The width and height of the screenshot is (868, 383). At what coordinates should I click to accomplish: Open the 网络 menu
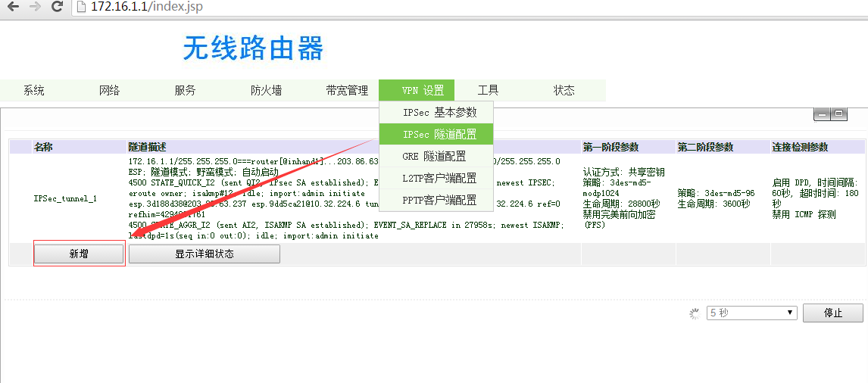110,90
